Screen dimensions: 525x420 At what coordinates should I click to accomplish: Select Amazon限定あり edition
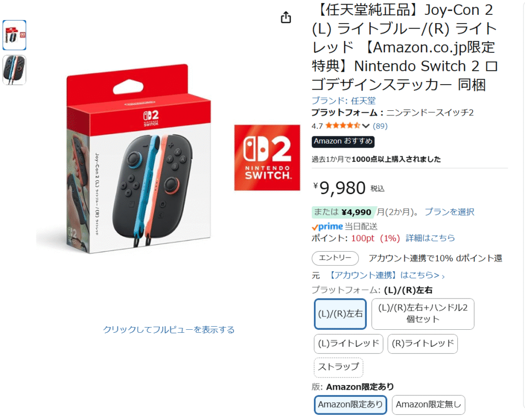[x=351, y=405]
